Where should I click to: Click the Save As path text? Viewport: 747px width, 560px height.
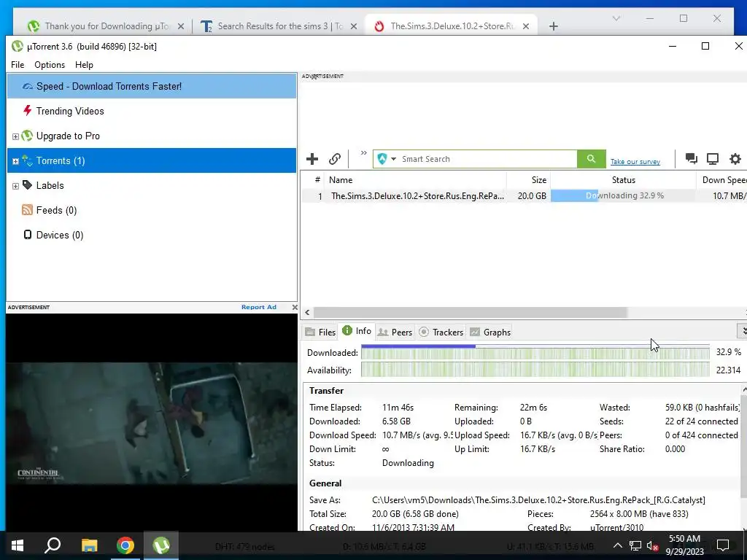538,500
